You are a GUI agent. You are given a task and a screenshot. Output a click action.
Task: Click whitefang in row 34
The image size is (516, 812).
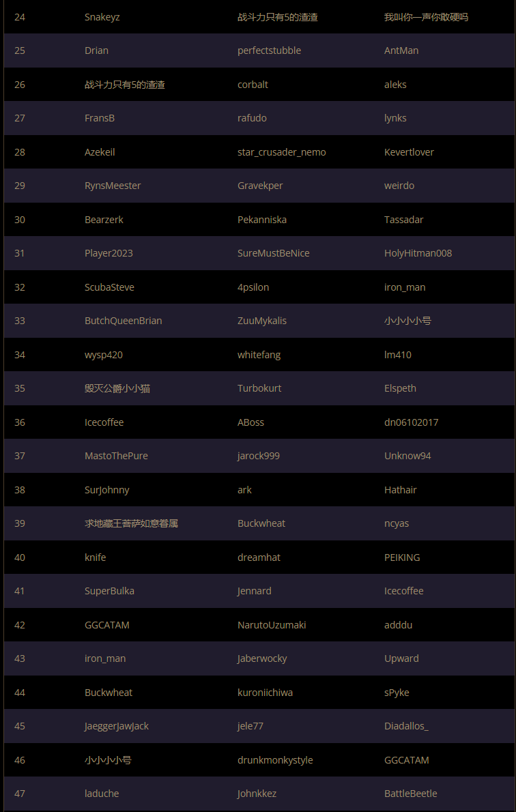tap(259, 355)
